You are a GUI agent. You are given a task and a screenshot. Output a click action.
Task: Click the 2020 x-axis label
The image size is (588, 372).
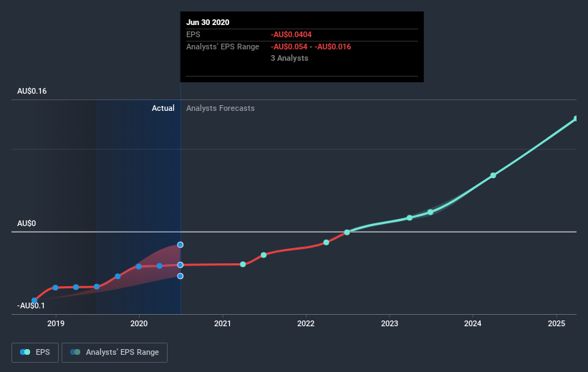click(x=139, y=323)
